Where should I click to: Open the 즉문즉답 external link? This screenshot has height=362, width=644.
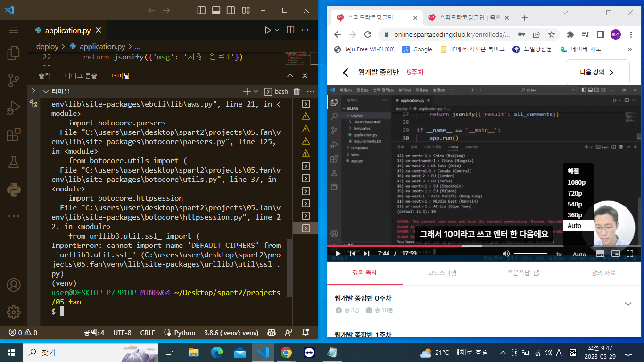tap(523, 273)
